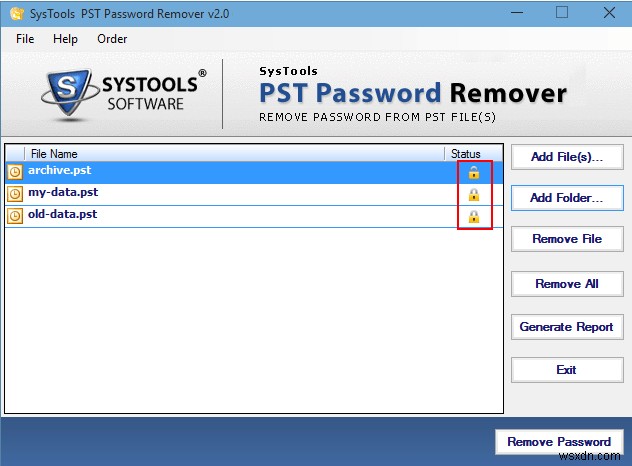Screen dimensions: 632x466
Task: Click the Remove Password button
Action: [x=559, y=442]
